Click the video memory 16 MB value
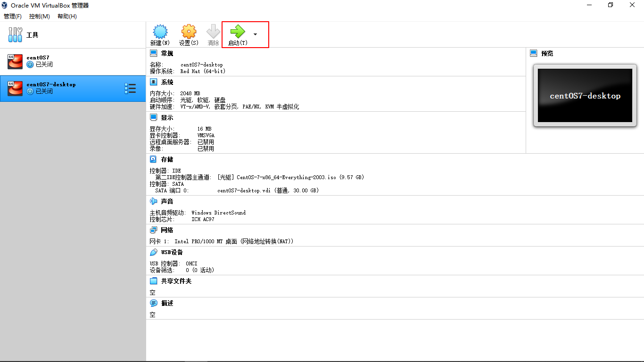644x362 pixels. [x=204, y=129]
